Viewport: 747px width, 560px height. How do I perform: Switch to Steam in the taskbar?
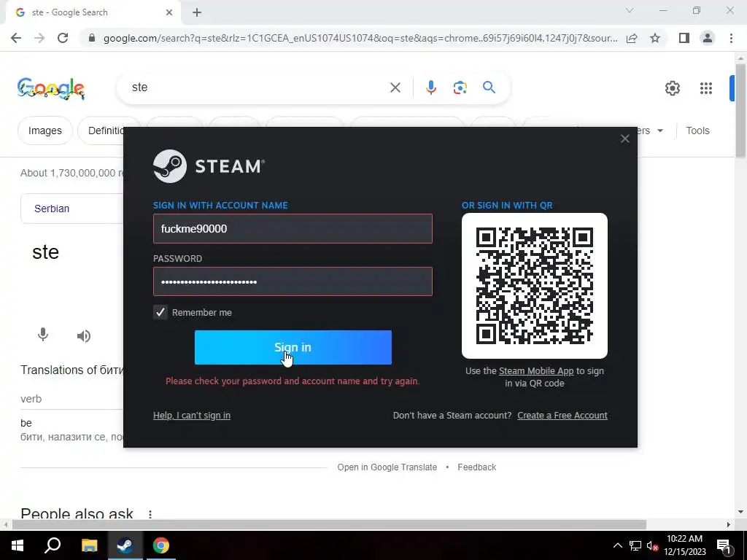pyautogui.click(x=125, y=545)
